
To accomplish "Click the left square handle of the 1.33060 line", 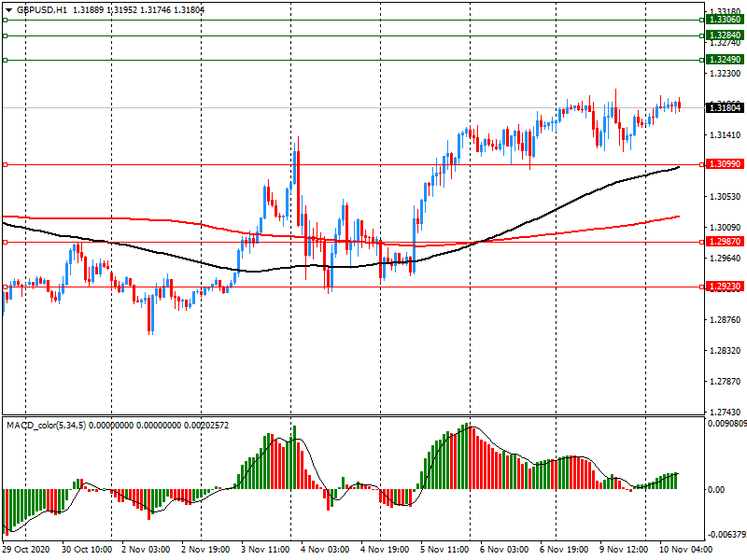I will coord(5,20).
